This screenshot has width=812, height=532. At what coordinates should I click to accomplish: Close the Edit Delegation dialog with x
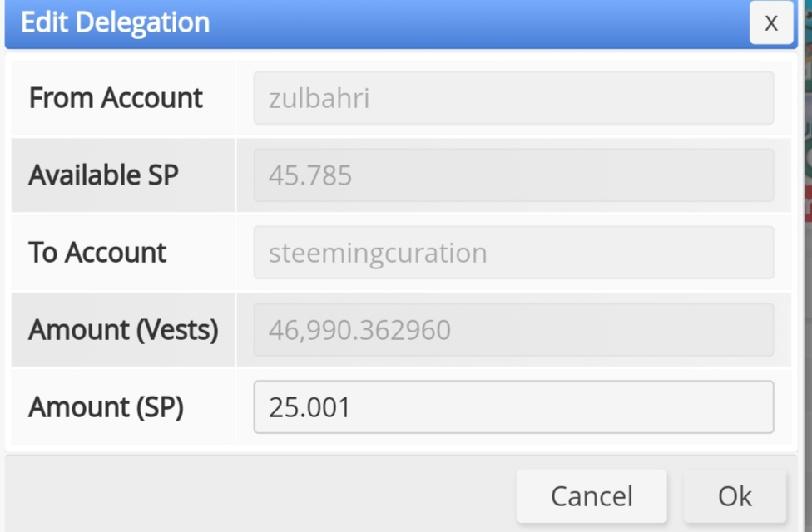(771, 22)
